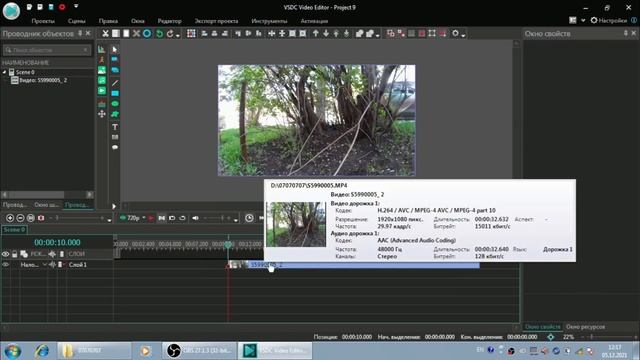The image size is (640, 360).
Task: Pin the Проводник объектов panel
Action: pos(80,33)
